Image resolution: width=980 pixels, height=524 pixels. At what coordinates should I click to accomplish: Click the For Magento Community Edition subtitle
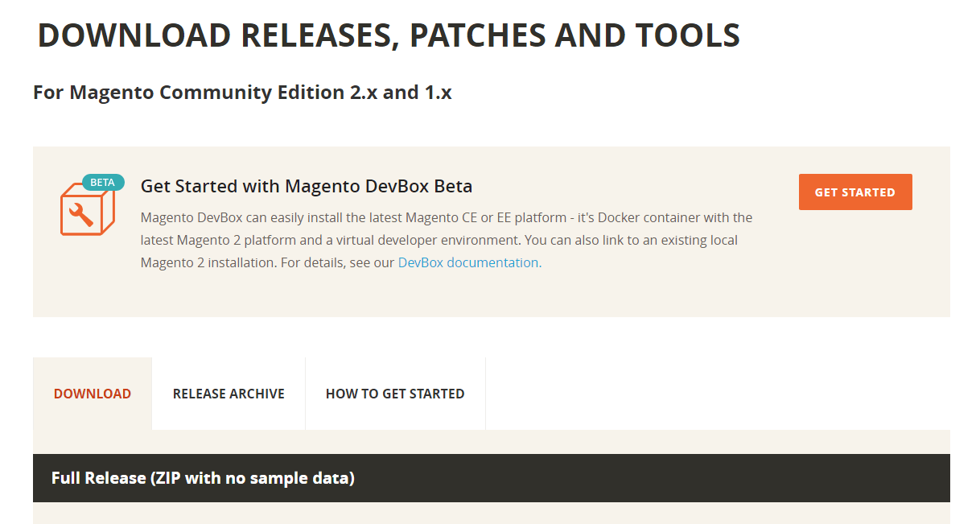pos(241,92)
